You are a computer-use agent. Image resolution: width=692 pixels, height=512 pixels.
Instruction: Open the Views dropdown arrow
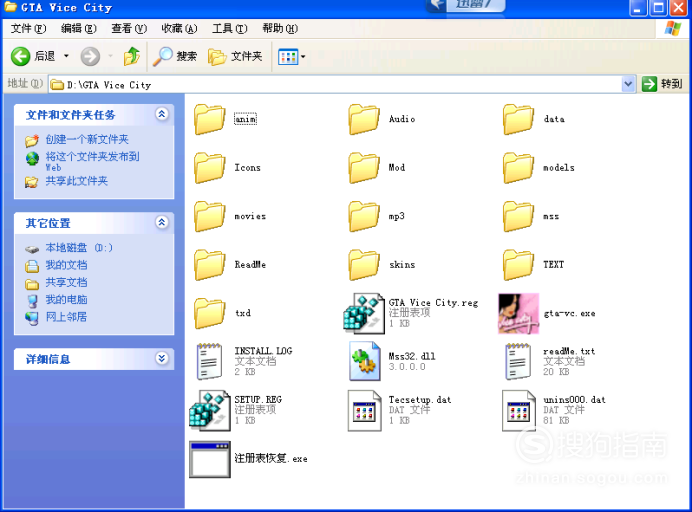pyautogui.click(x=303, y=57)
